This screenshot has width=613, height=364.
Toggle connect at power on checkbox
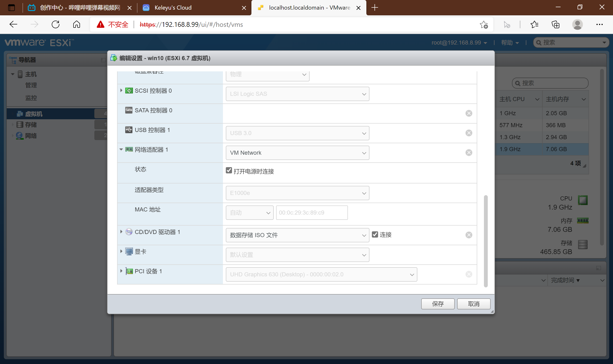pos(229,170)
